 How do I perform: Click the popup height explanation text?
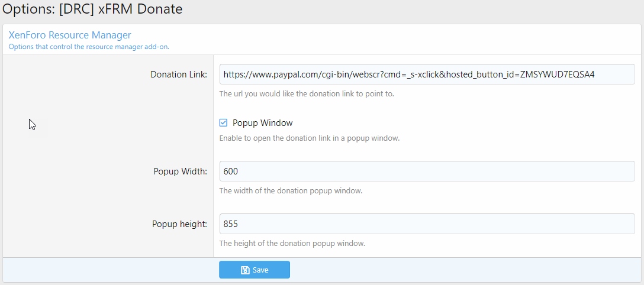(x=292, y=243)
